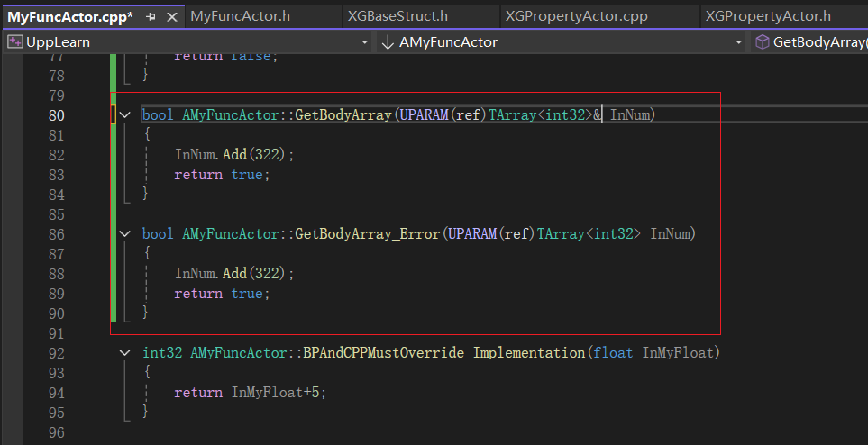
Task: Click line number 80 in the gutter
Action: (57, 115)
